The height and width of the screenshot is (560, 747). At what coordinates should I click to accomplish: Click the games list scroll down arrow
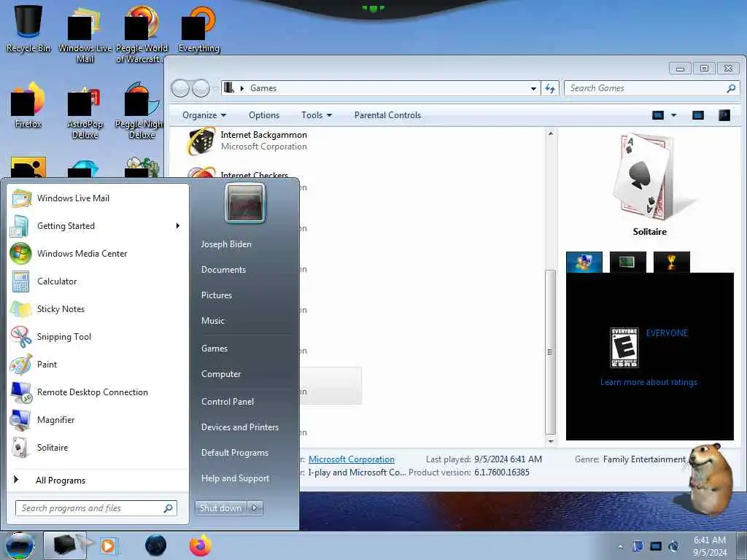551,441
